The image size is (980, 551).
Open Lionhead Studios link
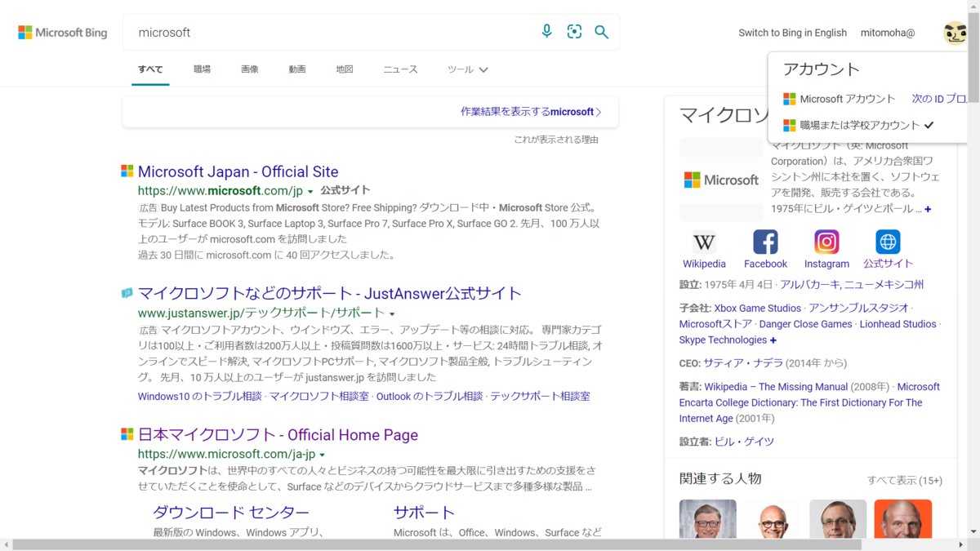[898, 324]
